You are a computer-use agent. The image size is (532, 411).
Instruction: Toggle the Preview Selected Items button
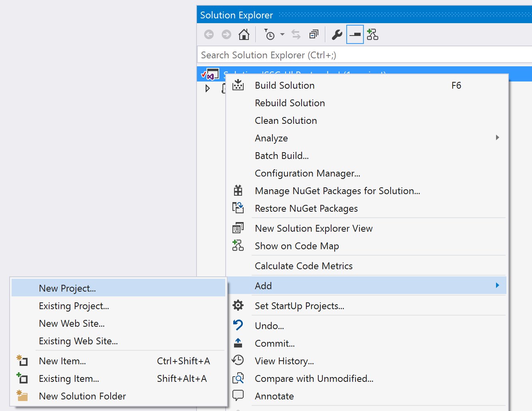click(355, 35)
